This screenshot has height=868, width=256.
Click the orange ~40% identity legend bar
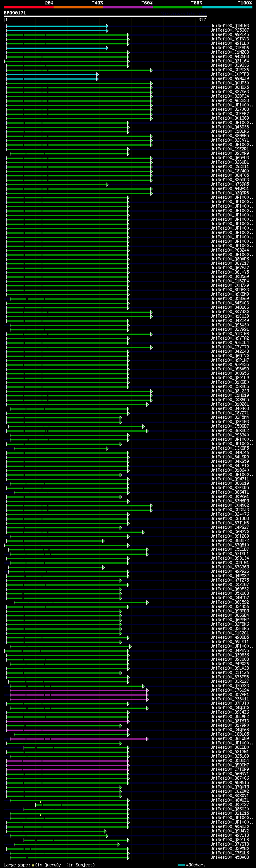pyautogui.click(x=78, y=7)
